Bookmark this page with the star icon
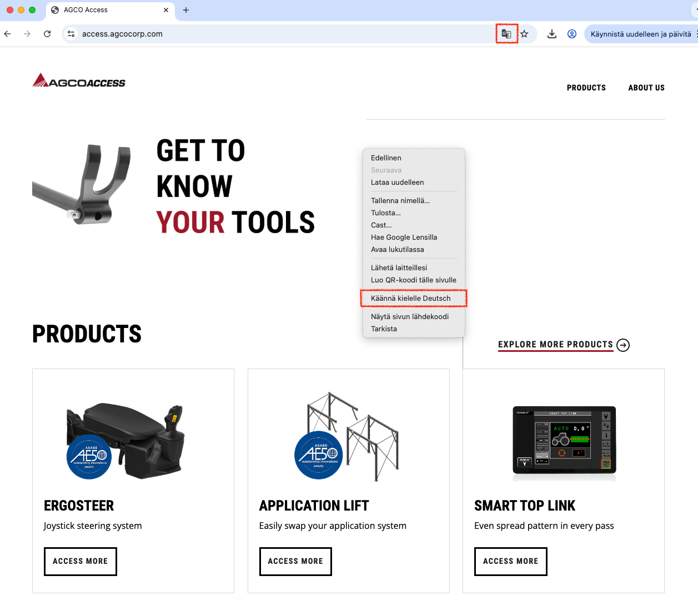 click(524, 34)
